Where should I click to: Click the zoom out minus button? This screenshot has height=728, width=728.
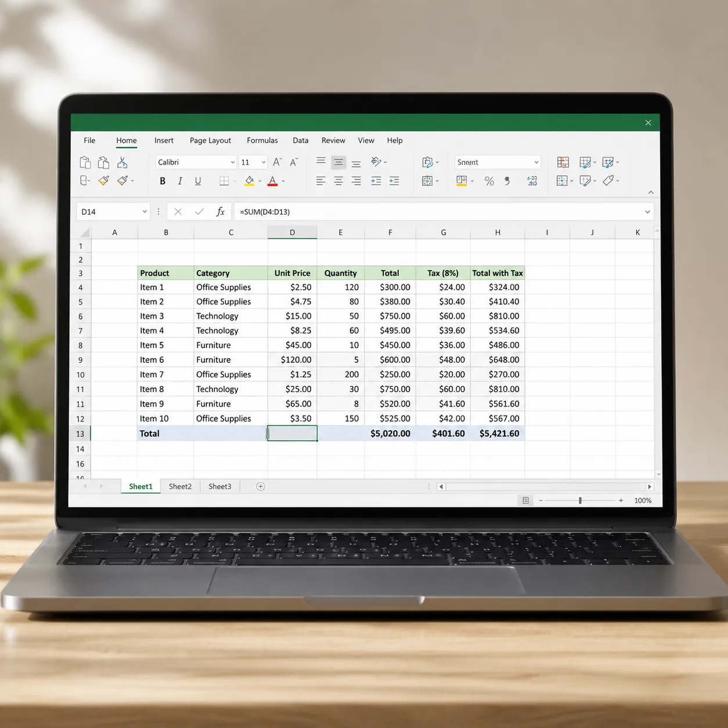(x=540, y=500)
